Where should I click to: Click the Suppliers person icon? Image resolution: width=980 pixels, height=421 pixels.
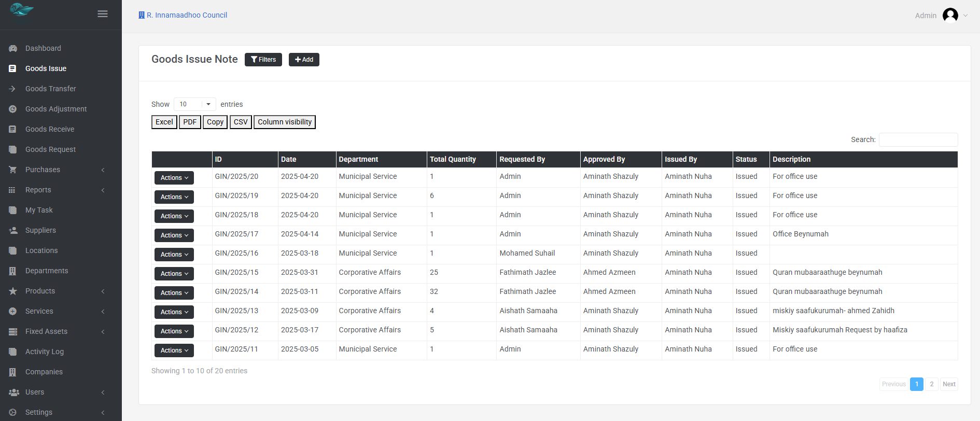13,230
